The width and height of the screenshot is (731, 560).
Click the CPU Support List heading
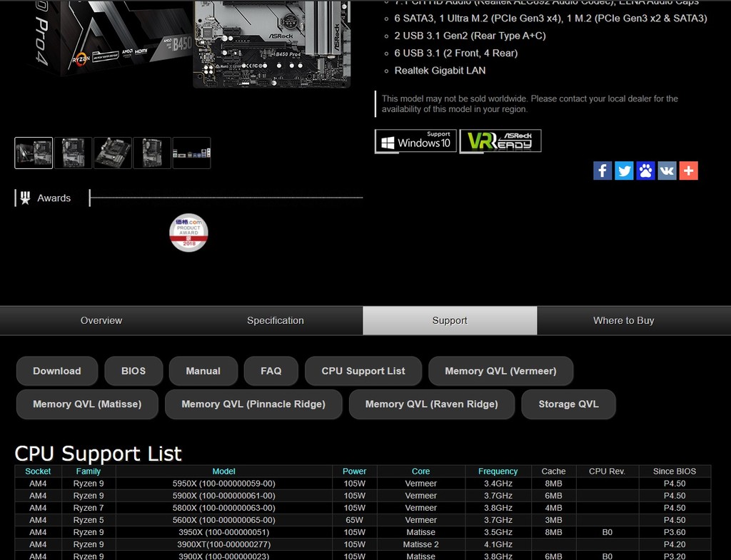pyautogui.click(x=98, y=454)
